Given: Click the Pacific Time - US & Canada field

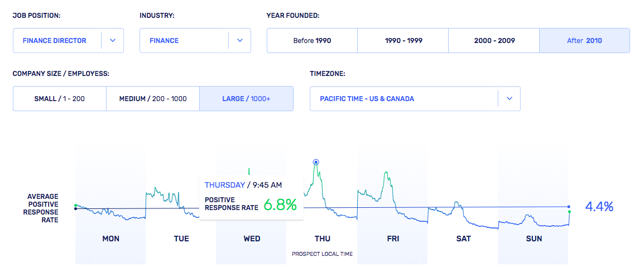Looking at the screenshot, I should tap(367, 99).
